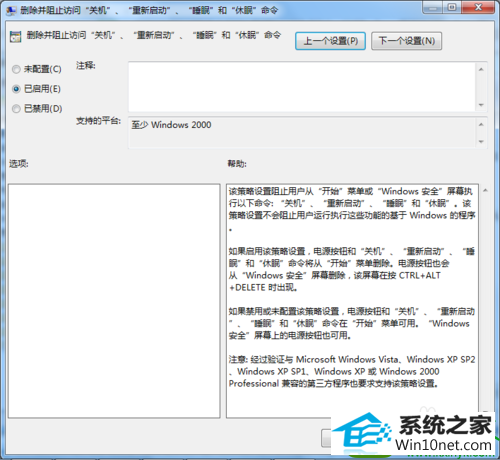Click the 支持的平台: label
This screenshot has width=500, height=460.
[98, 121]
